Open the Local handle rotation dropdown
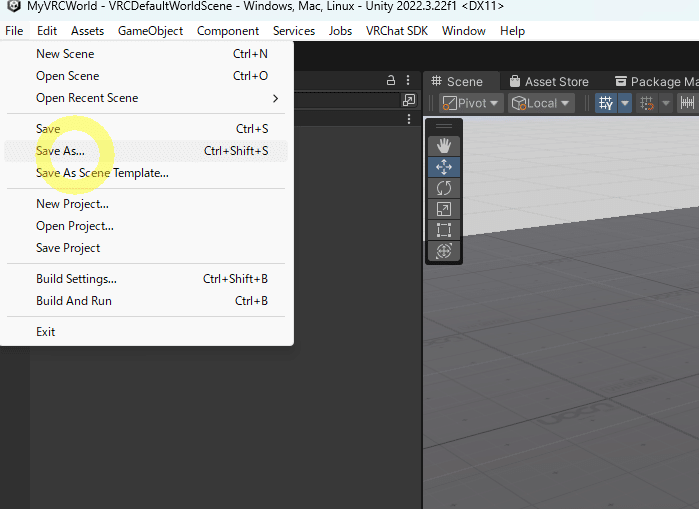This screenshot has height=509, width=699. 540,103
